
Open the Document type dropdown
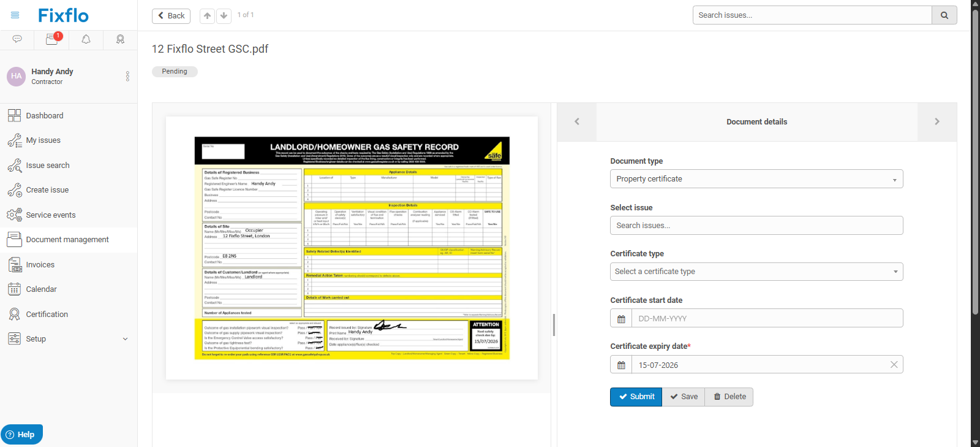click(756, 179)
